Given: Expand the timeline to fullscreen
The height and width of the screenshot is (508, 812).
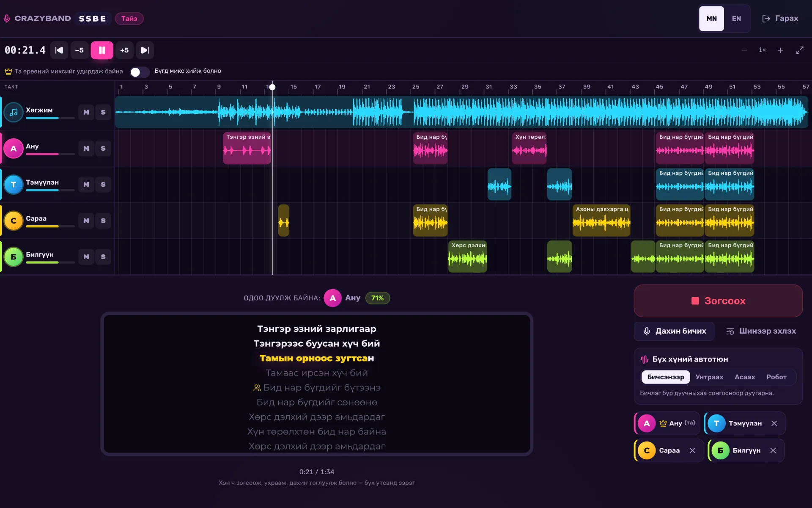Looking at the screenshot, I should pyautogui.click(x=799, y=50).
